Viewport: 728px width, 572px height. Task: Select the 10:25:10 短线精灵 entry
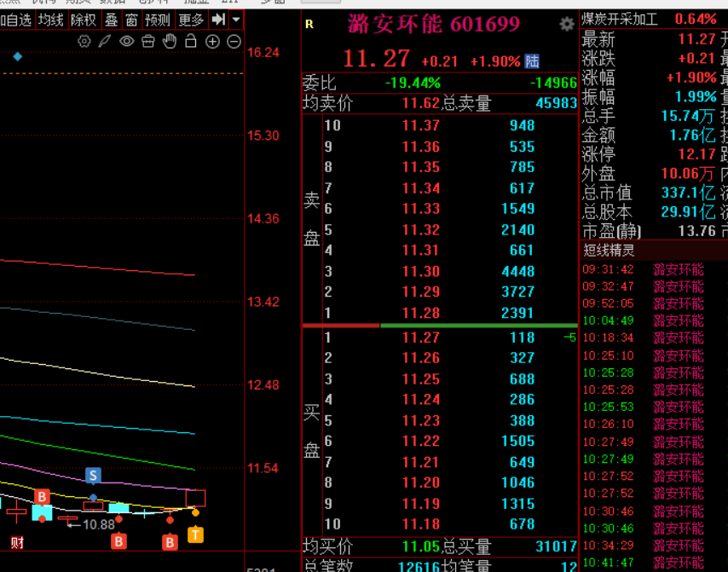pyautogui.click(x=654, y=355)
